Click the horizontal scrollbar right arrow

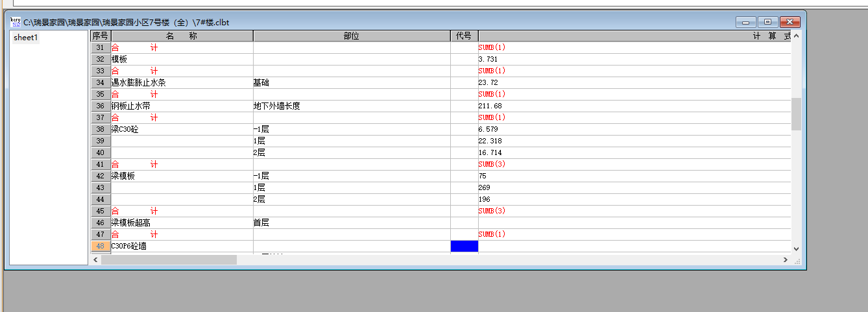[786, 259]
